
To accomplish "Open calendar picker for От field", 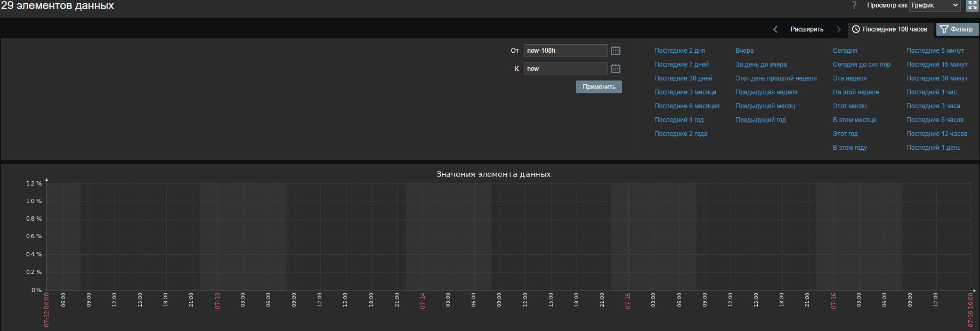I will (x=615, y=51).
